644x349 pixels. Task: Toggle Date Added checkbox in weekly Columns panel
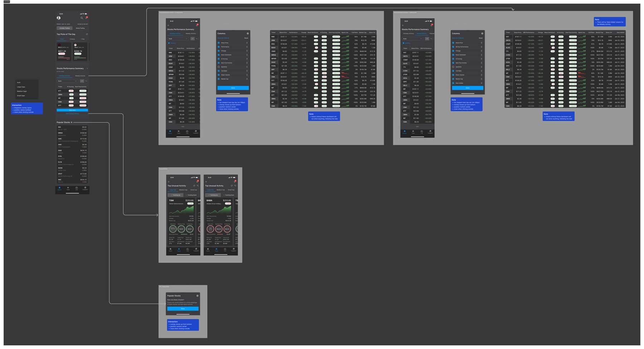tap(453, 83)
